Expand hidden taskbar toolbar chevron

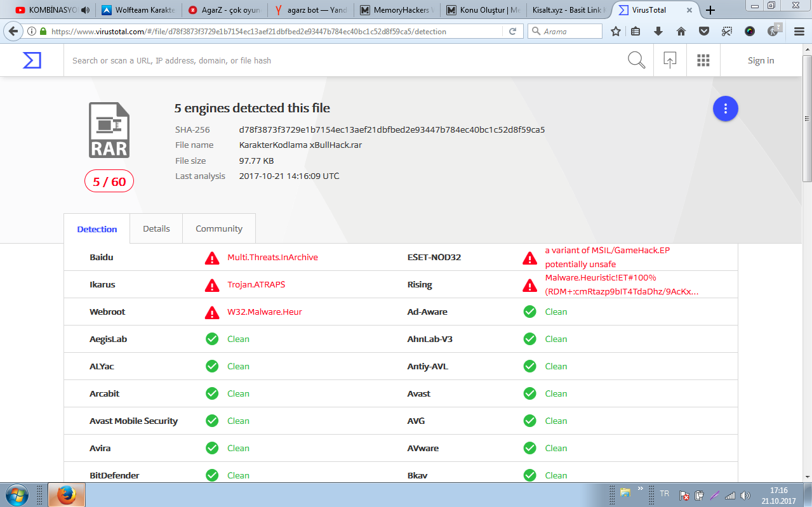pyautogui.click(x=640, y=488)
